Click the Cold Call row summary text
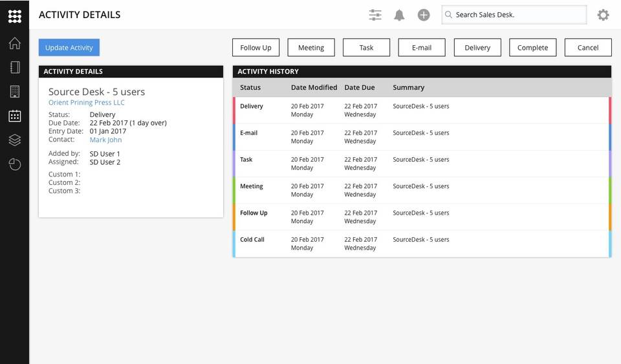The height and width of the screenshot is (364, 621). pyautogui.click(x=421, y=239)
